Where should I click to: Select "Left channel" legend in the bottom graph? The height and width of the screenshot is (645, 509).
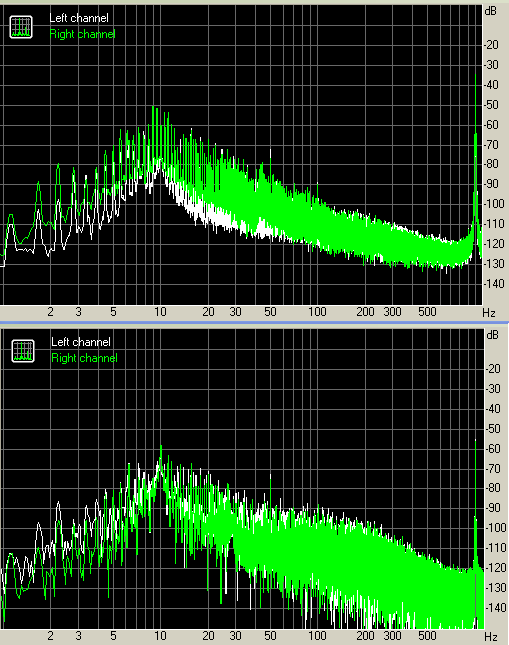click(81, 342)
